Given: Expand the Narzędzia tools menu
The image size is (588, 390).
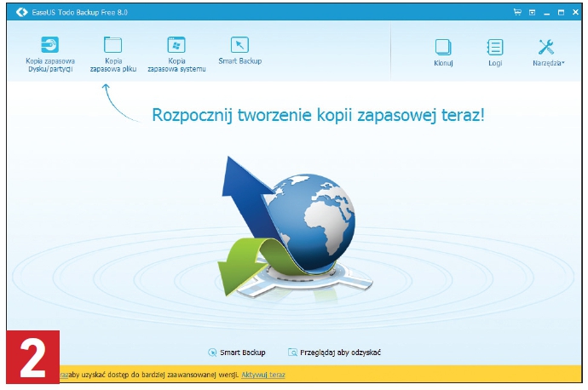Looking at the screenshot, I should (548, 53).
